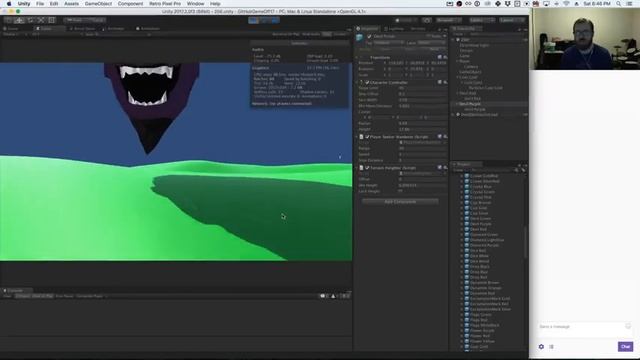Click the Player Seeker Wanderer script icon
The image size is (640, 360).
pyautogui.click(x=361, y=137)
